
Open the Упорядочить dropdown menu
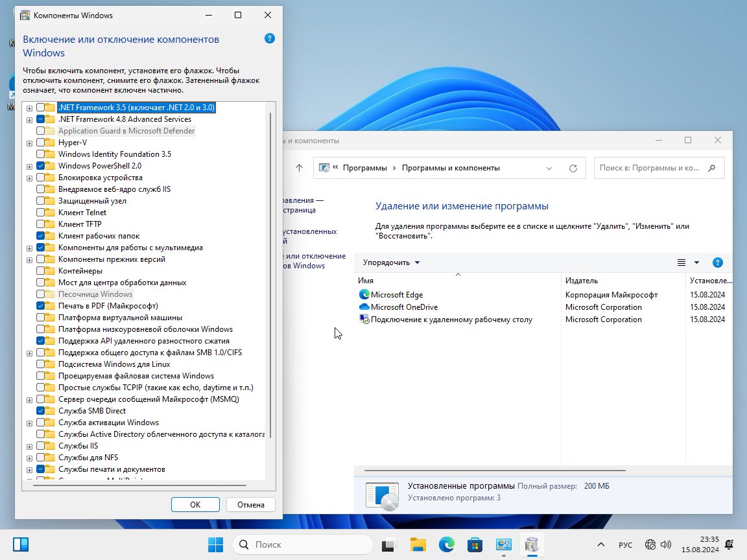[x=391, y=262]
